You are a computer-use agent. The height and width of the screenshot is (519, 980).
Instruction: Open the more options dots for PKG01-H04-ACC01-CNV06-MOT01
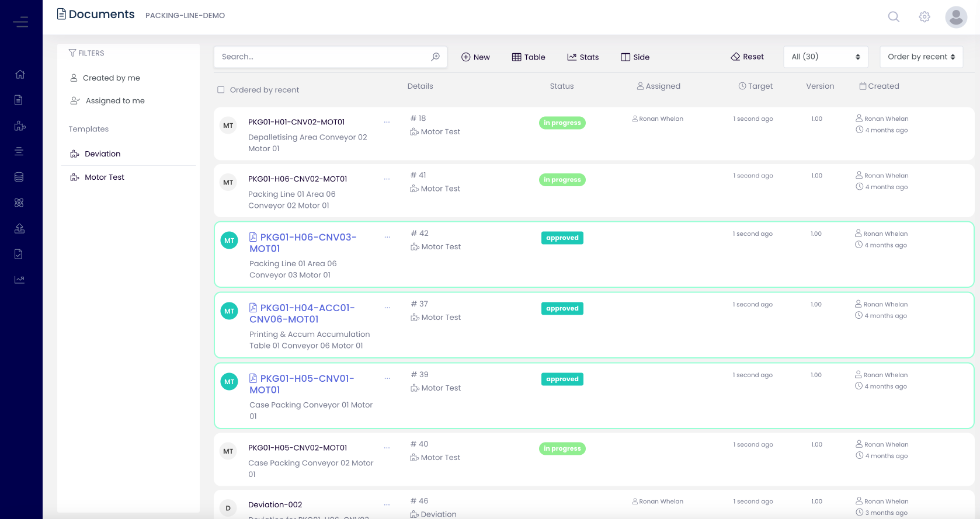pos(387,308)
